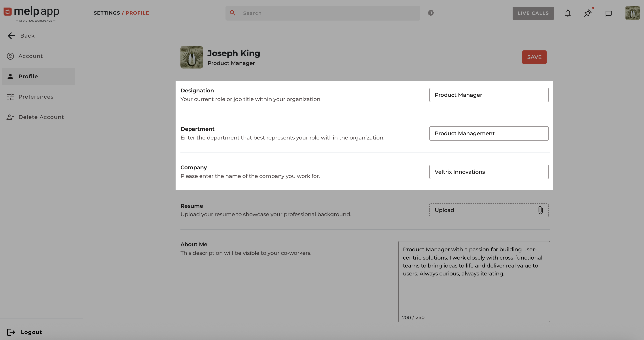Select the Profile settings tab
The width and height of the screenshot is (644, 340).
(28, 76)
